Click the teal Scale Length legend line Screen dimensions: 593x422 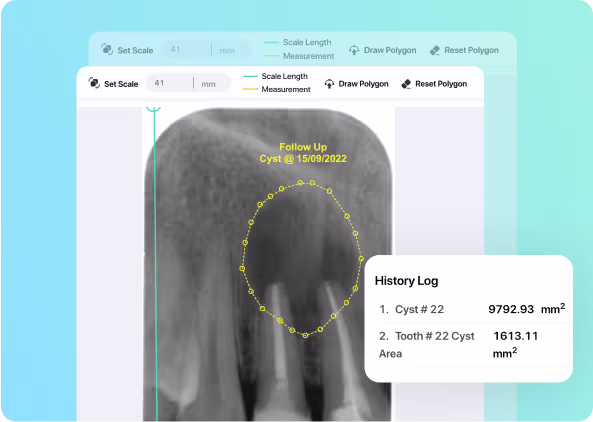point(250,76)
